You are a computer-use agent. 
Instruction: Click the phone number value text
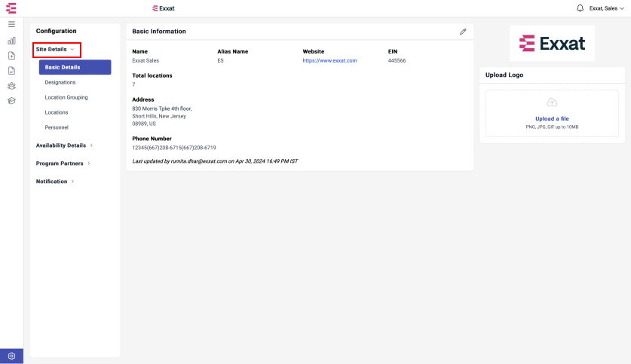(x=174, y=148)
